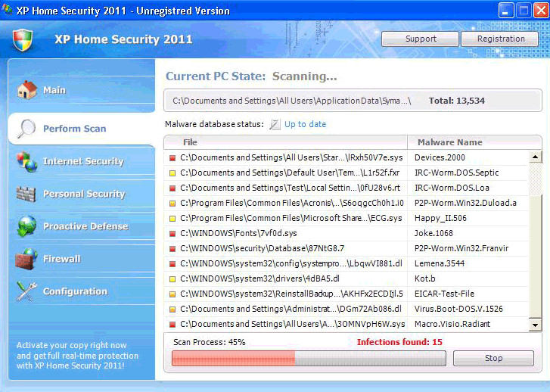
Task: Select the EICAR-Test-File result row
Action: tap(346, 294)
